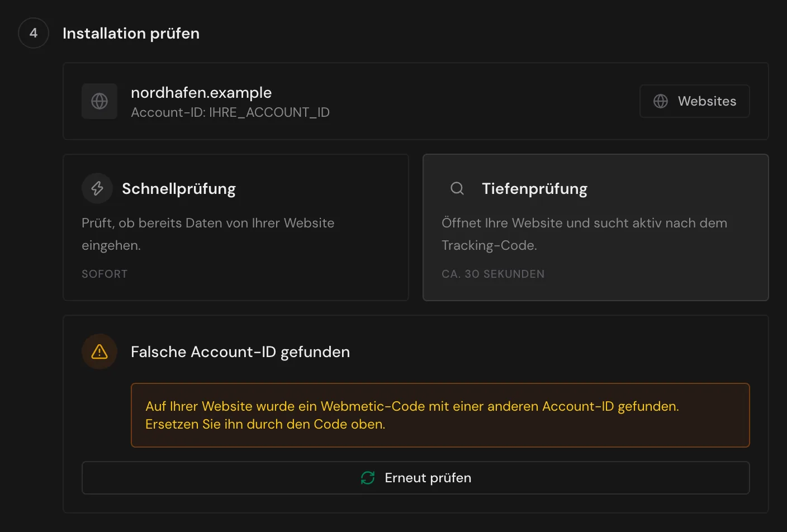Select the Schnellprüfung card
The image size is (787, 532).
[236, 227]
